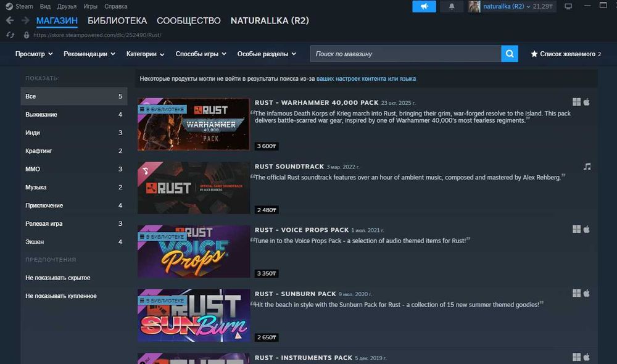Open the 'Rust - Warhammer 40,000 Pack' title
The height and width of the screenshot is (364, 617).
(x=317, y=102)
